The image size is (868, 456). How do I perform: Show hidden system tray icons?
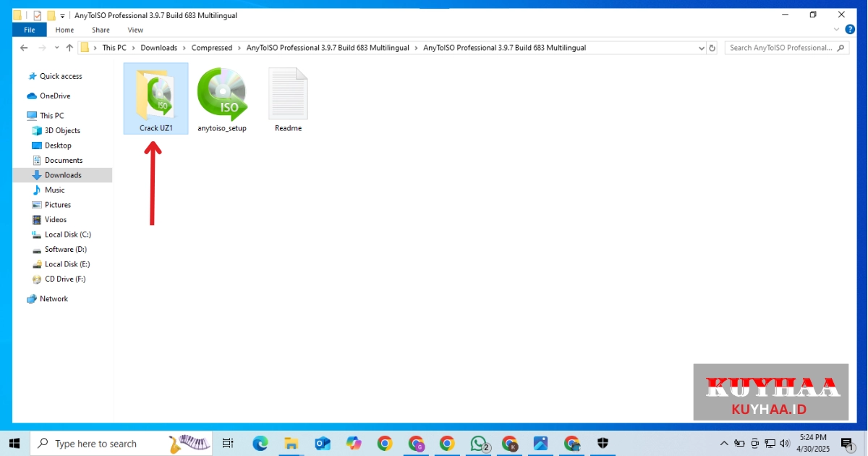[x=724, y=443]
